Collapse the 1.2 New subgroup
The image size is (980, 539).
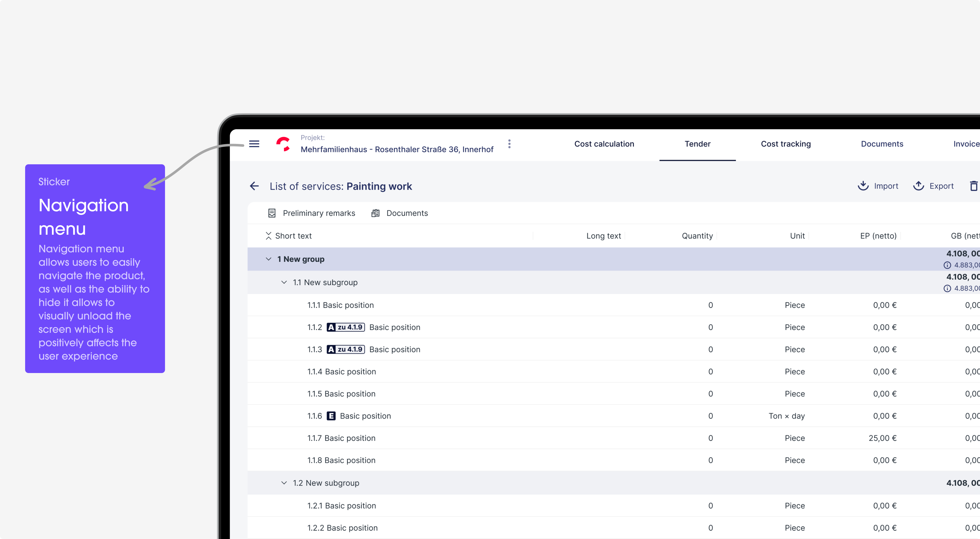click(284, 483)
